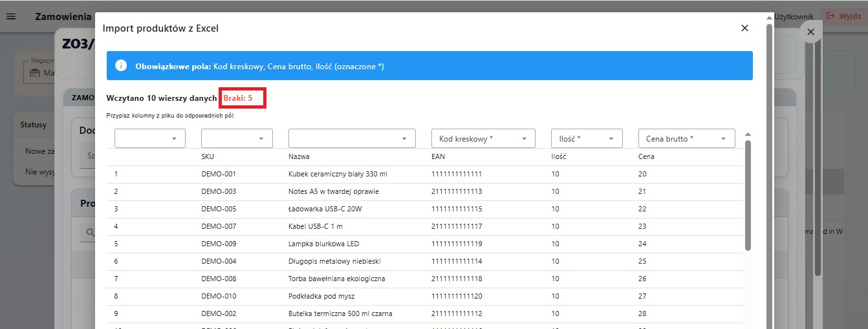Open the SKU column mapping dropdown
Image resolution: width=868 pixels, height=329 pixels.
237,138
